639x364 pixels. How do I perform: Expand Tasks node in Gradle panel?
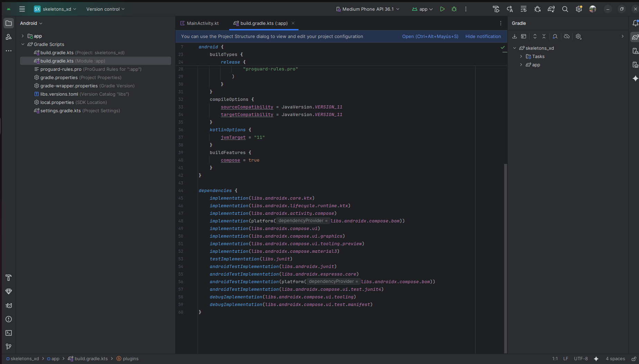click(x=521, y=56)
